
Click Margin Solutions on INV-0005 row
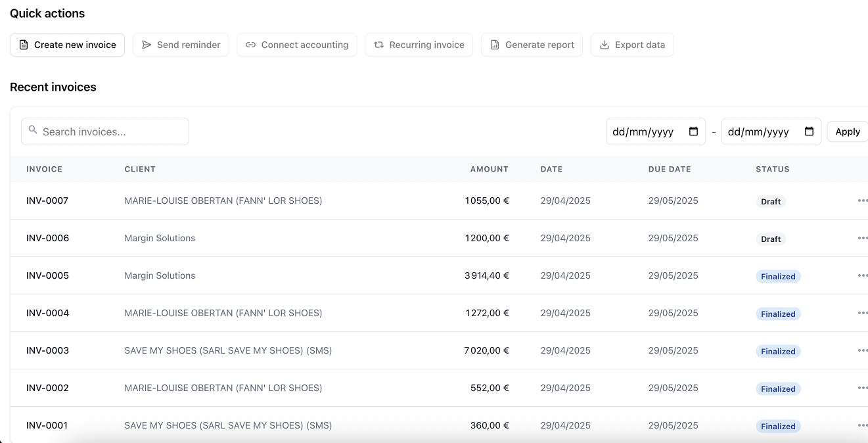pos(160,275)
